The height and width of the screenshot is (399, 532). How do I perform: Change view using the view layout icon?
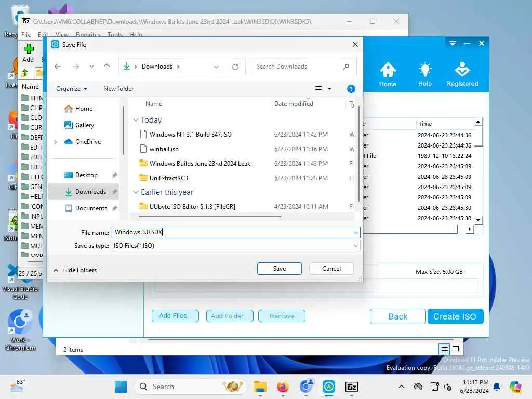(318, 89)
